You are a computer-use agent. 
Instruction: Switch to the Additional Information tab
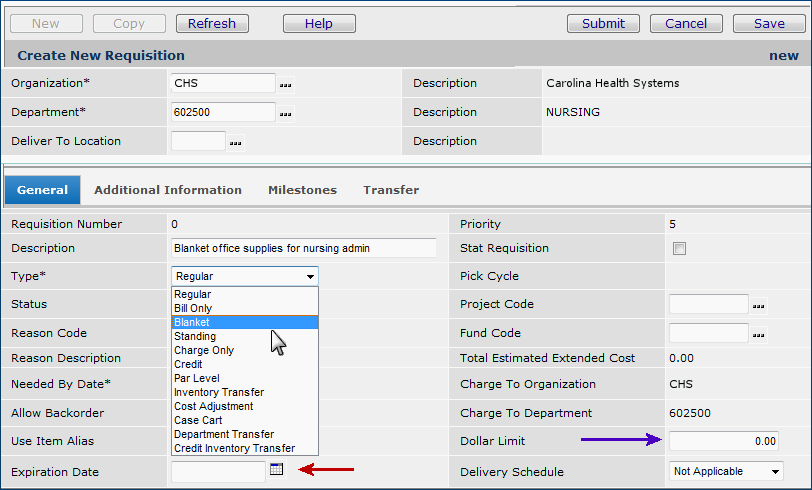coord(168,190)
